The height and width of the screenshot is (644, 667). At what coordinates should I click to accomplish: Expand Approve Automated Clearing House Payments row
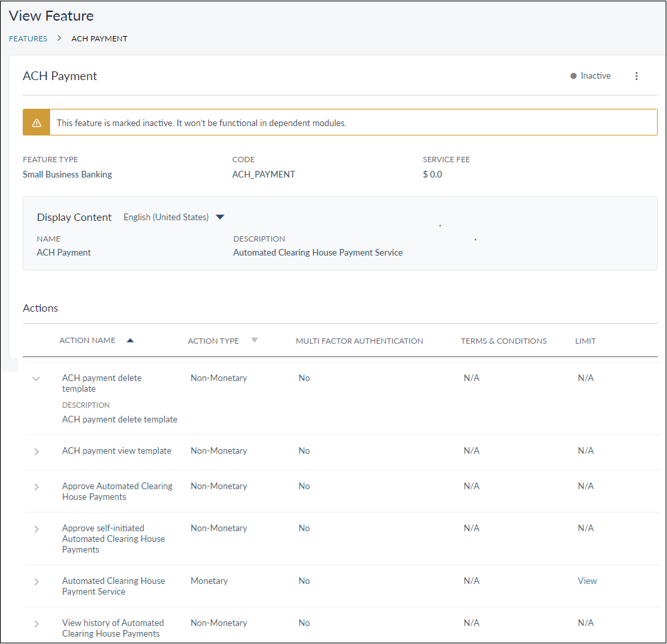pos(36,487)
